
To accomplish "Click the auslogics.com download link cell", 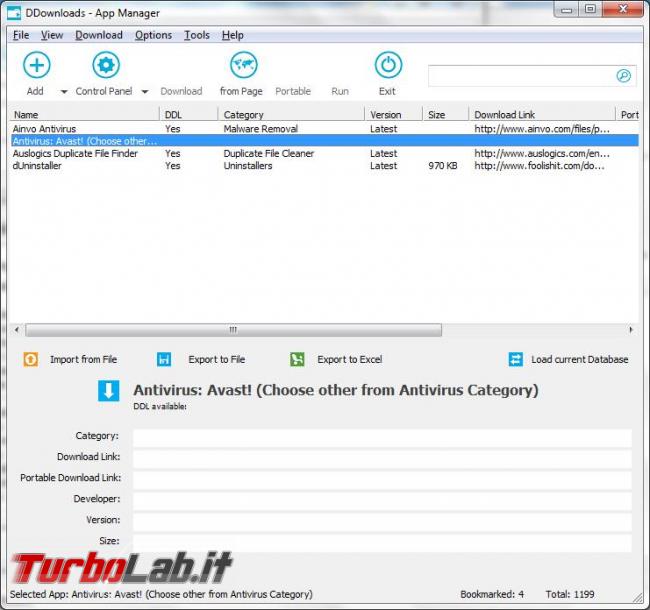I will click(542, 153).
